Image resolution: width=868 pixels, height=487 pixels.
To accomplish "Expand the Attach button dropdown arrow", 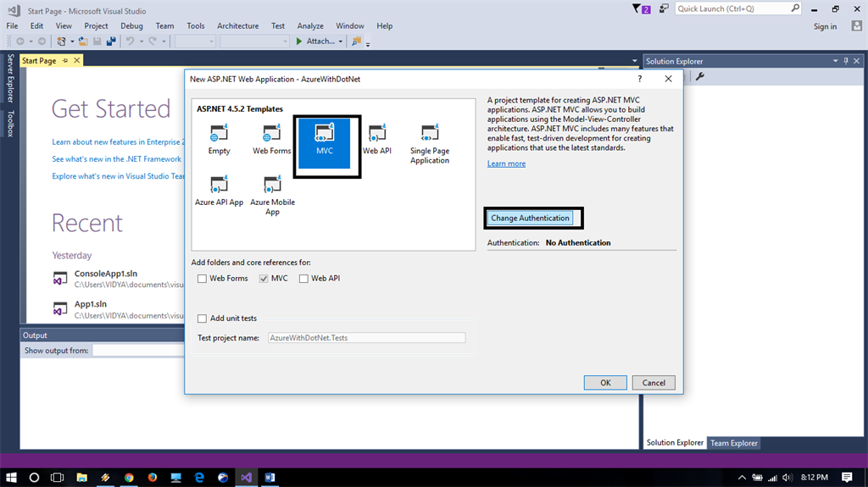I will point(341,42).
